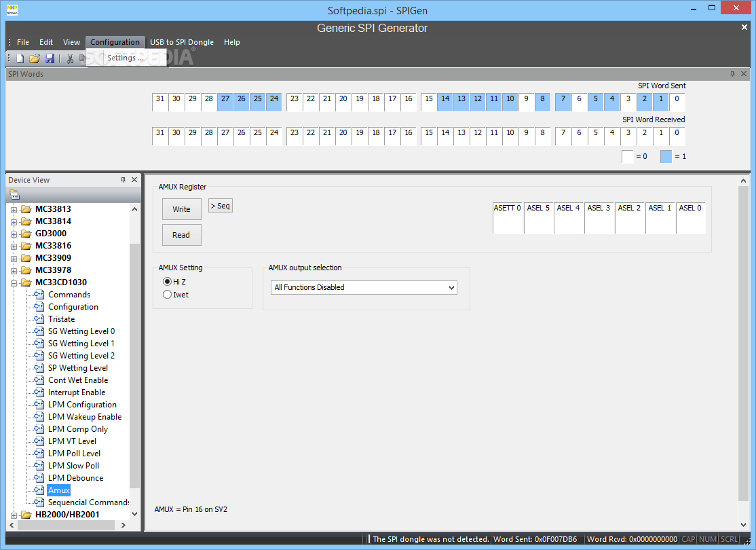The height and width of the screenshot is (550, 756).
Task: Select the Iwet radio button
Action: 168,294
